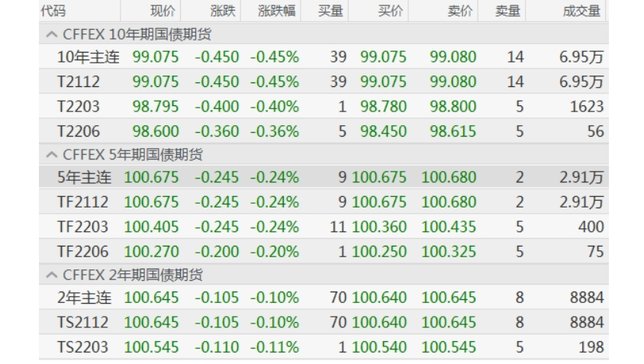Screen dimensions: 644x364
Task: Sort by 成交量 column header
Action: [x=581, y=11]
